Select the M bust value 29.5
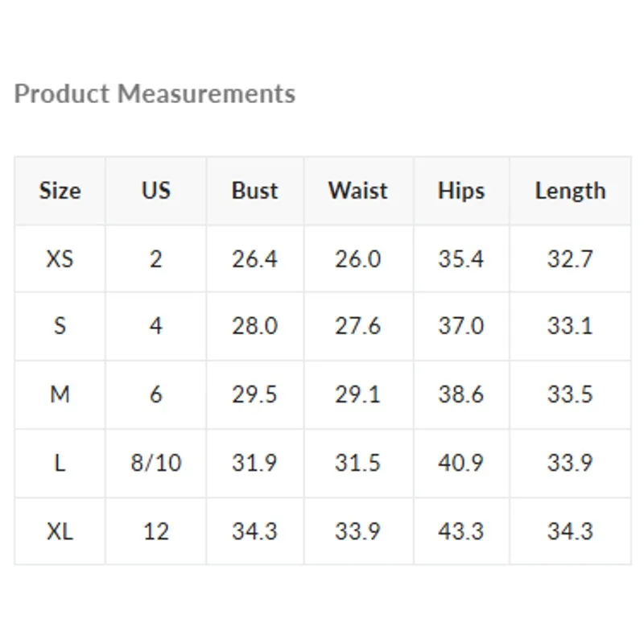The image size is (644, 644). tap(254, 394)
